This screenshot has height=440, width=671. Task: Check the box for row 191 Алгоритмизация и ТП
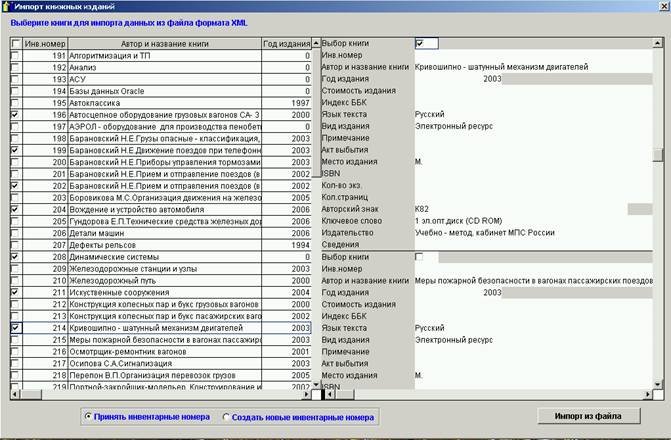pos(15,56)
